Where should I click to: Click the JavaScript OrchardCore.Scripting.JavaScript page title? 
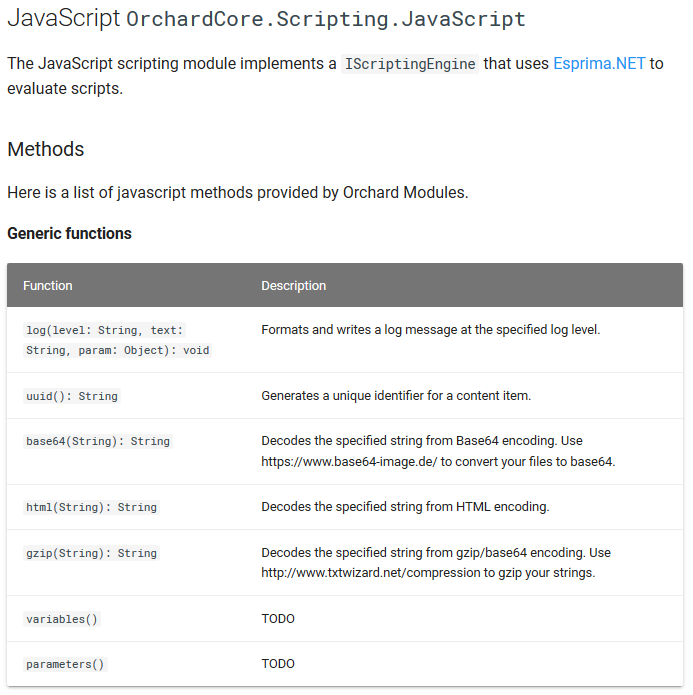tap(266, 19)
